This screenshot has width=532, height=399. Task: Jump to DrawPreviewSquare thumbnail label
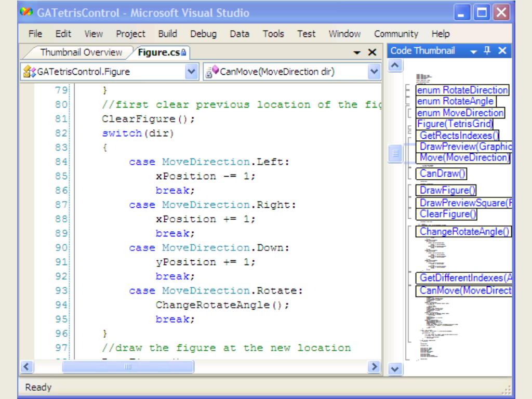[464, 203]
